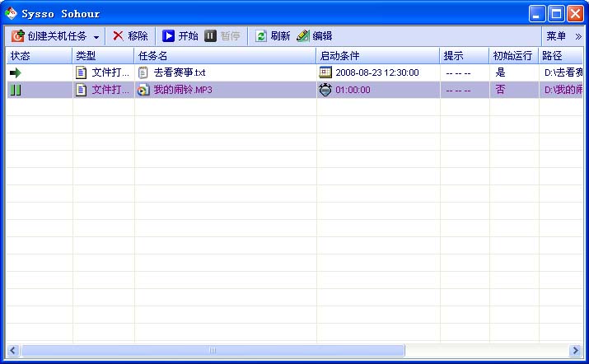
Task: Click the 编辑 pencil button
Action: [x=315, y=36]
